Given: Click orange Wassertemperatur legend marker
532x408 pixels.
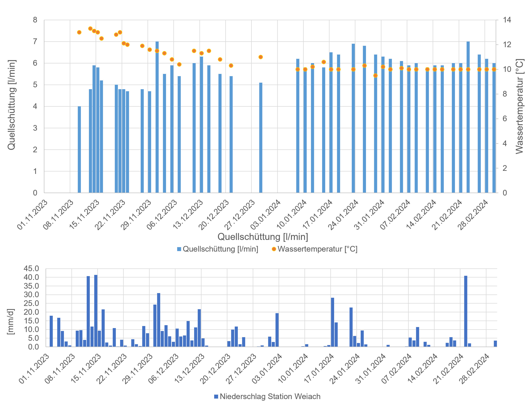Looking at the screenshot, I should (x=274, y=249).
